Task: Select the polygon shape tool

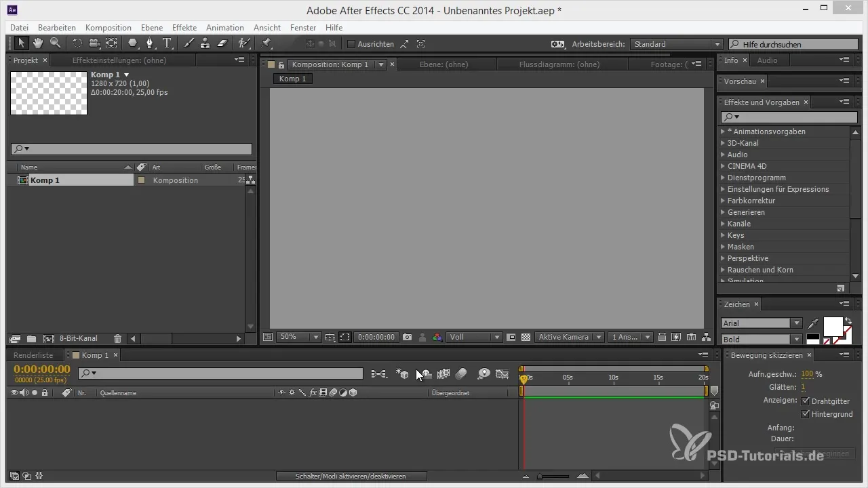Action: pyautogui.click(x=133, y=43)
